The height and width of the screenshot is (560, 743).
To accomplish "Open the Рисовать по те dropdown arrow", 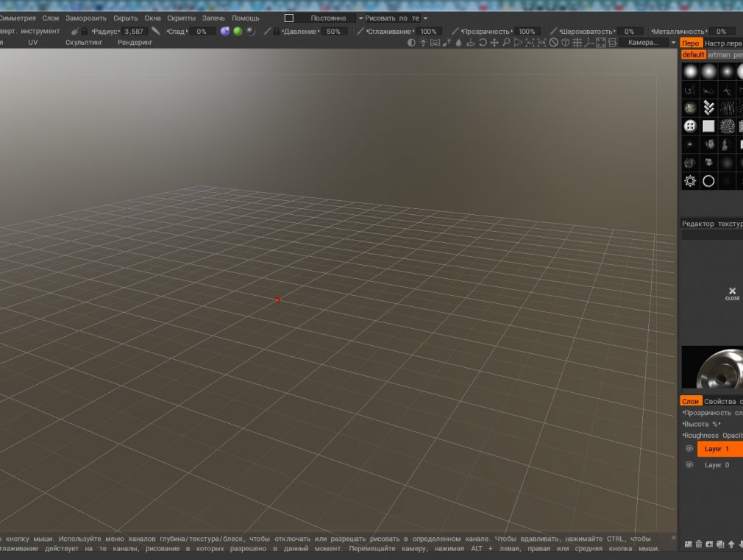I will [425, 18].
